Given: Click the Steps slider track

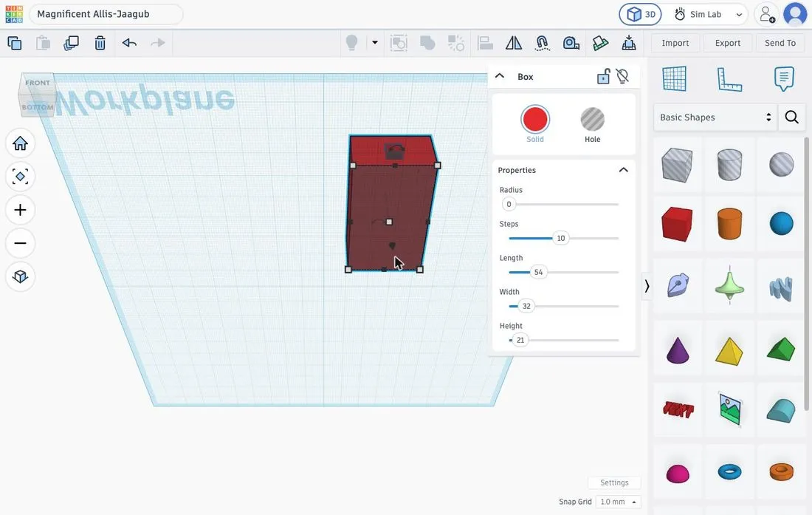Looking at the screenshot, I should pyautogui.click(x=564, y=239).
